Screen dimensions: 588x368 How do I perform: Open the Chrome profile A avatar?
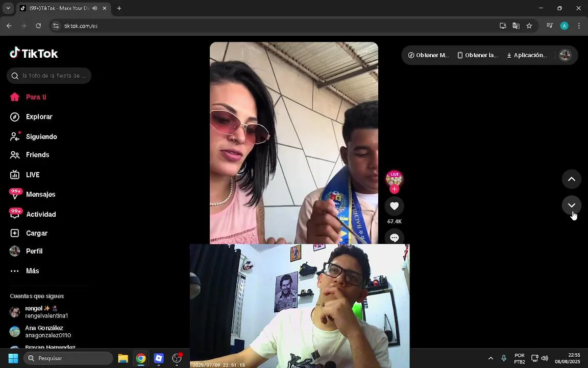coord(564,26)
